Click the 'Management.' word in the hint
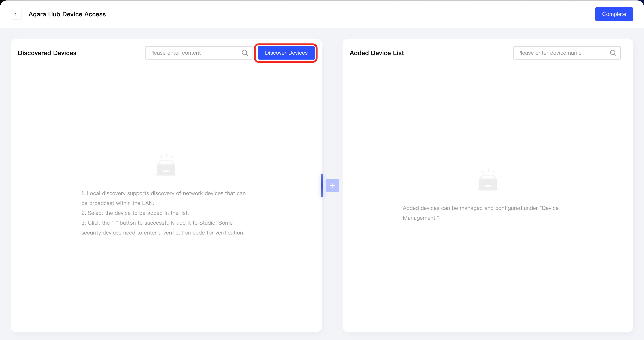Screen dimensions: 644x340 [x=421, y=218]
